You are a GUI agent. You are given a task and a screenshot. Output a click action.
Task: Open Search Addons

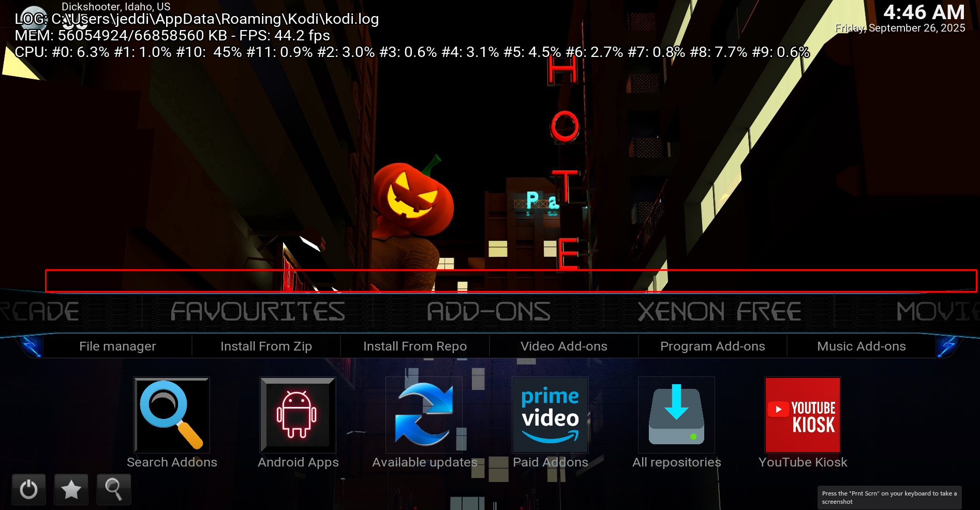coord(171,415)
